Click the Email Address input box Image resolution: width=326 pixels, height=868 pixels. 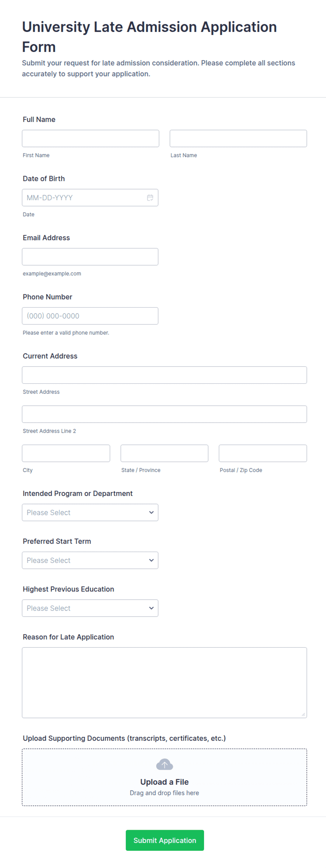(90, 257)
